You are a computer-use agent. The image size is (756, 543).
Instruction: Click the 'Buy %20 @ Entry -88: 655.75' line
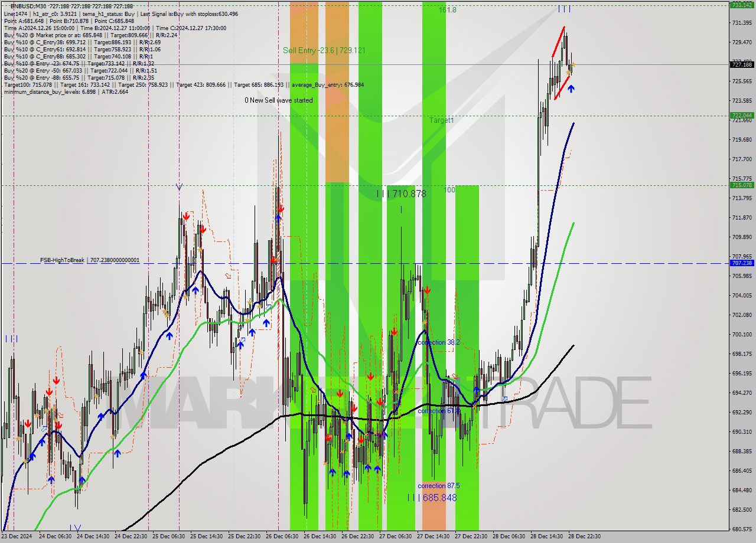(79, 77)
